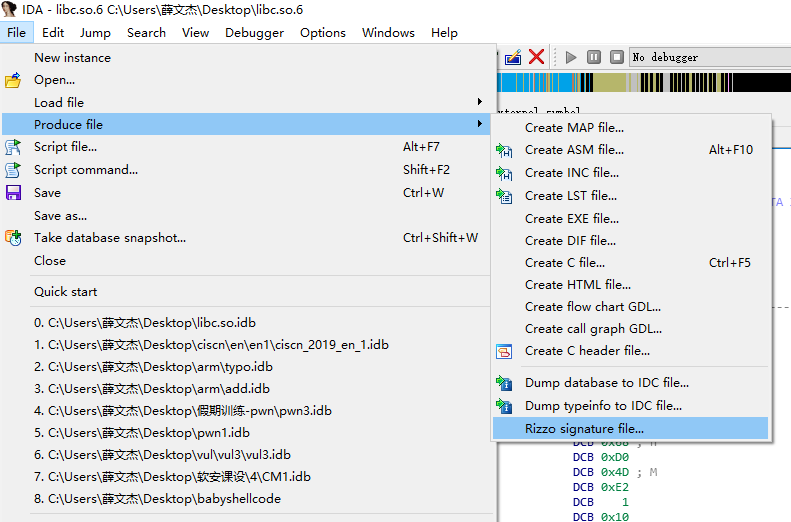This screenshot has width=791, height=522.
Task: Select Create flow chart GDL...
Action: 630,307
